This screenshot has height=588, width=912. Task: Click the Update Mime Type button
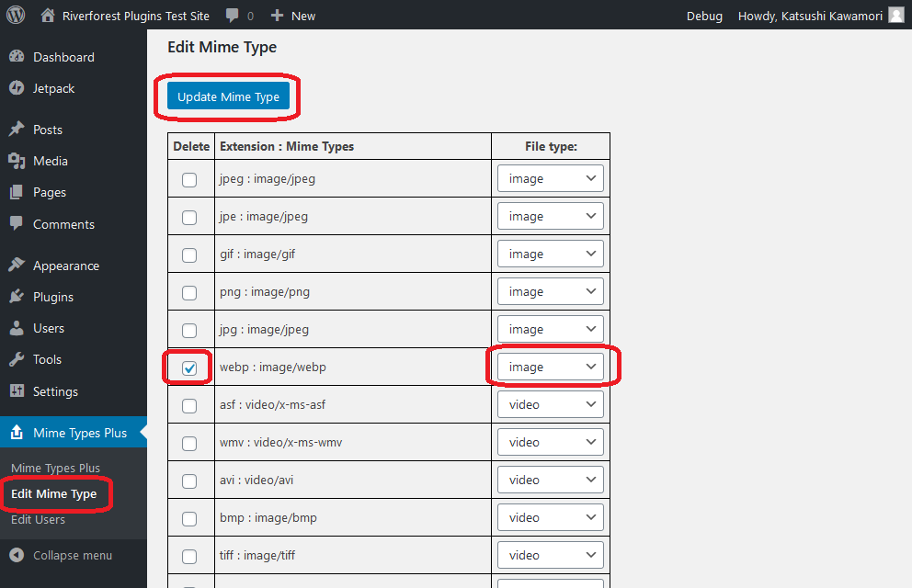click(x=228, y=96)
